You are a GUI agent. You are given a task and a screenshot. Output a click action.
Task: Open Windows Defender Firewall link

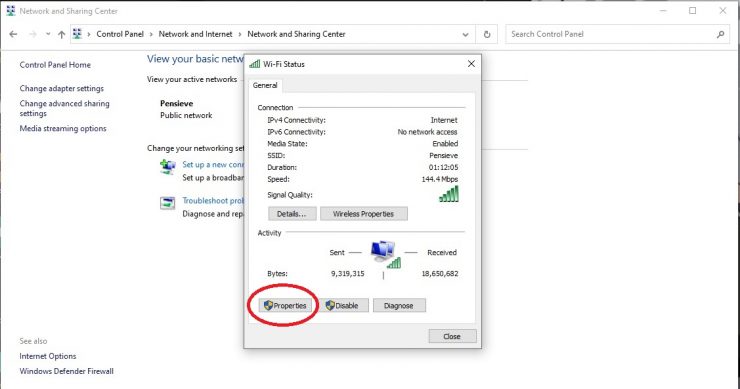pyautogui.click(x=67, y=371)
